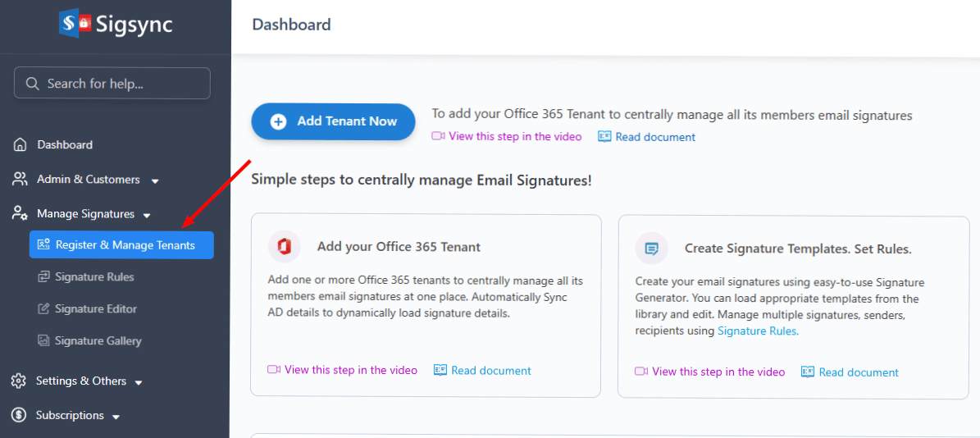The width and height of the screenshot is (980, 438).
Task: Click the Admin & Customers people icon
Action: click(x=21, y=180)
